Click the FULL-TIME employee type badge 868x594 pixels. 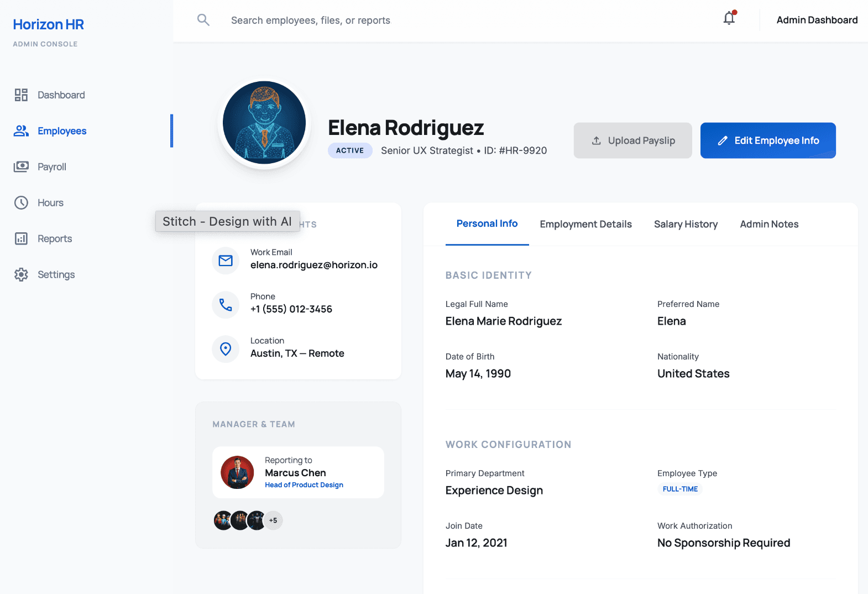(680, 489)
